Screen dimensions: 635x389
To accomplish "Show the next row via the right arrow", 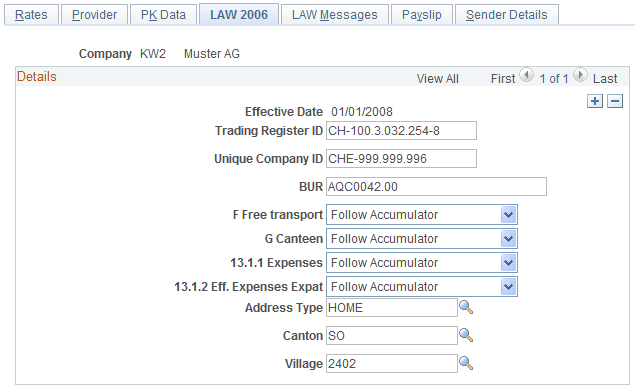I will pos(580,75).
